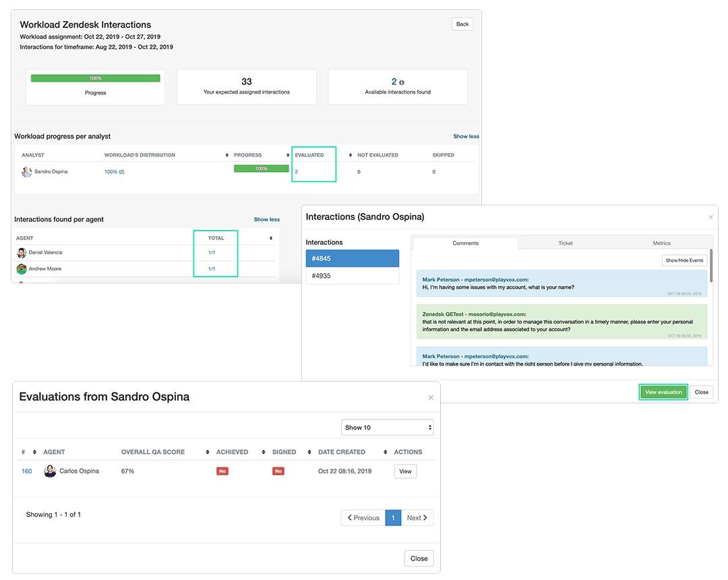Dismiss the Interactions dialog with X icon
This screenshot has width=728, height=580.
[x=710, y=217]
